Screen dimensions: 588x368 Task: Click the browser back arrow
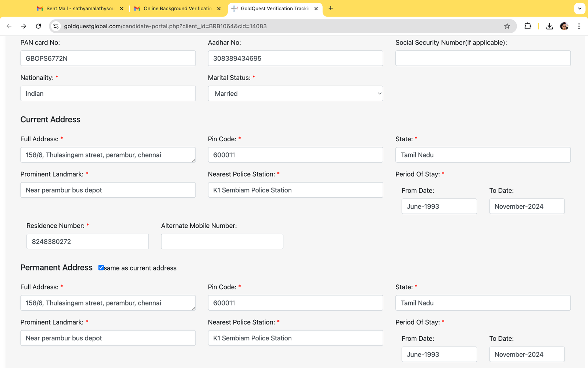(9, 26)
